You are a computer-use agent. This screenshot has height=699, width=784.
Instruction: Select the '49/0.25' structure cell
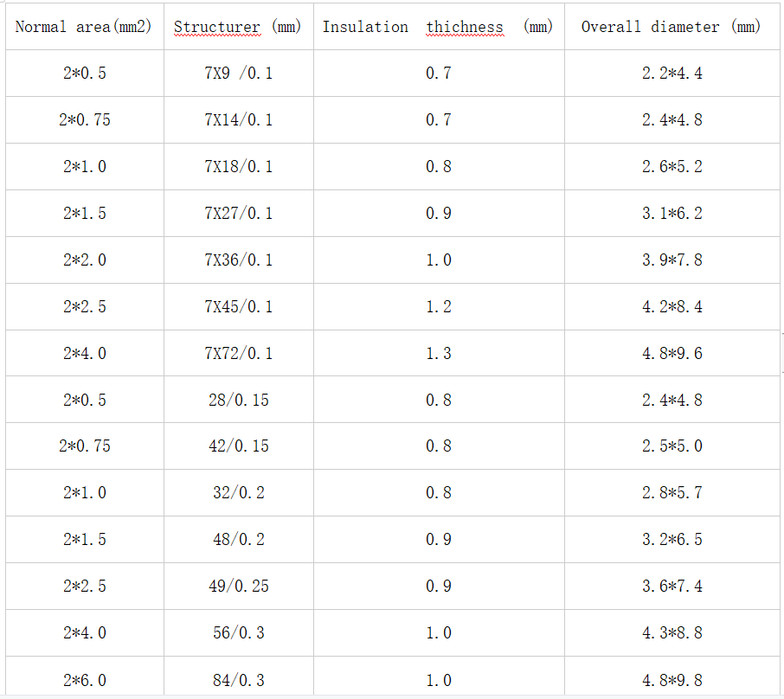[x=239, y=586]
